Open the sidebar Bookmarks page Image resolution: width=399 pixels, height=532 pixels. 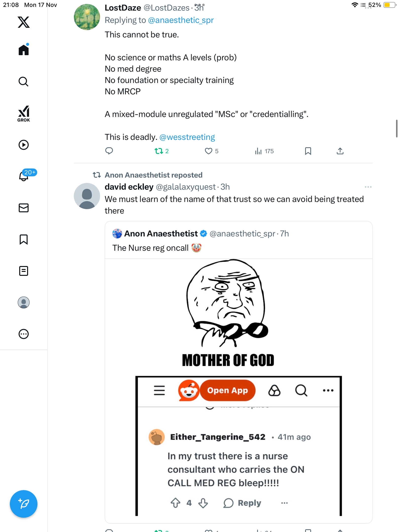(x=24, y=239)
